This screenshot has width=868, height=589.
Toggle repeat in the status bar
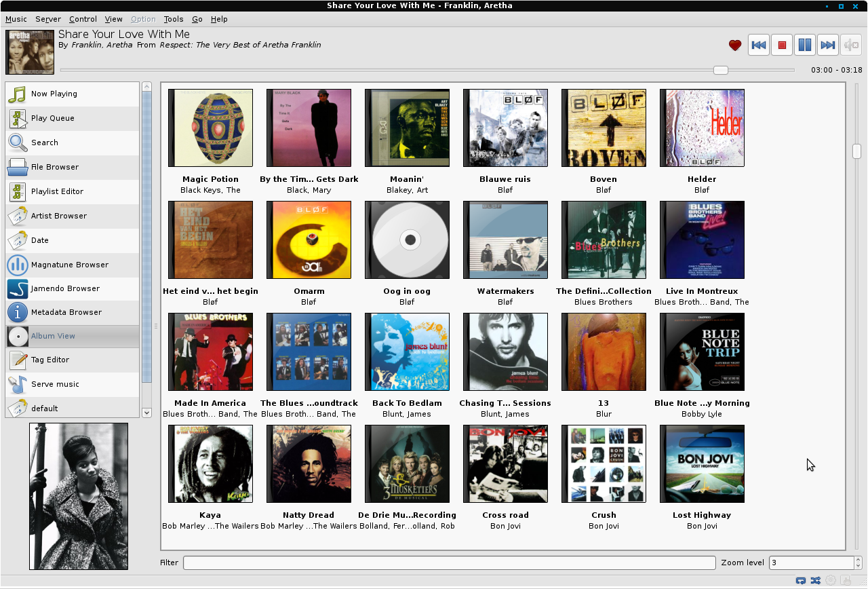801,581
